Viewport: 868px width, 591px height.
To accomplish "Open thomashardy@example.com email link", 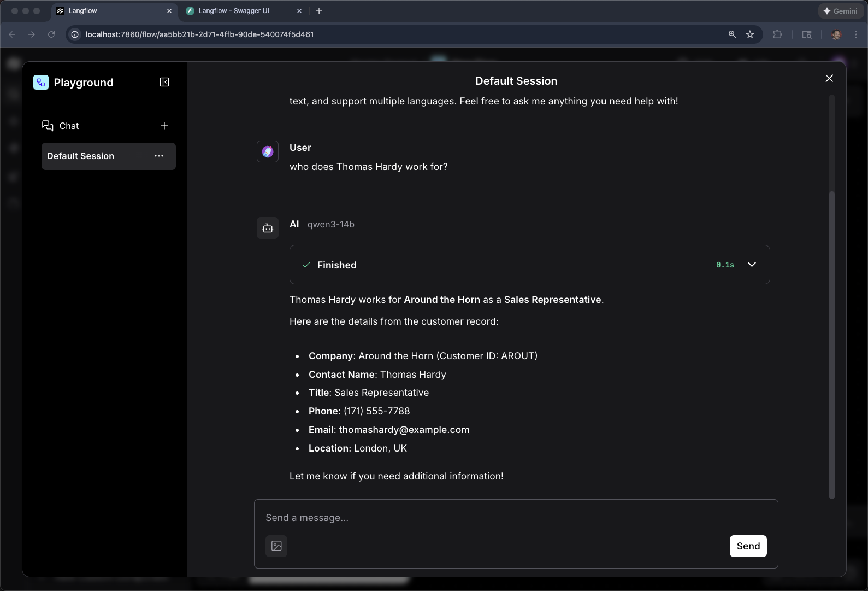I will click(404, 430).
